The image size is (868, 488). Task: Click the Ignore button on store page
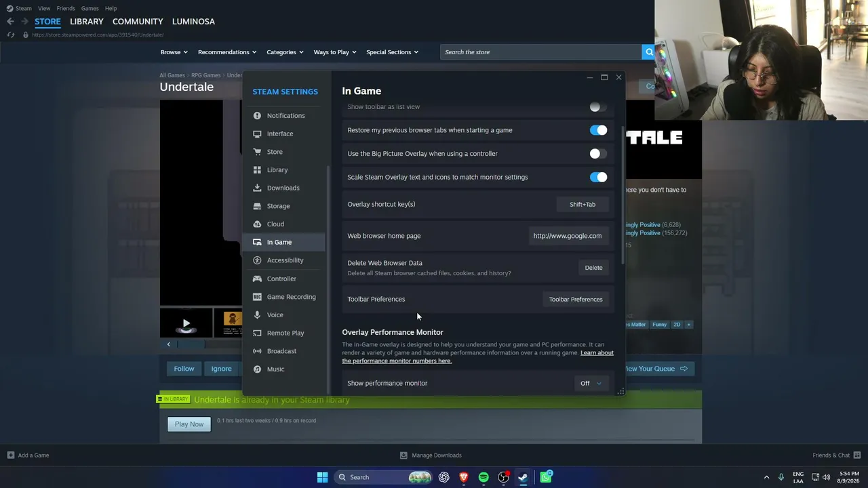point(221,369)
